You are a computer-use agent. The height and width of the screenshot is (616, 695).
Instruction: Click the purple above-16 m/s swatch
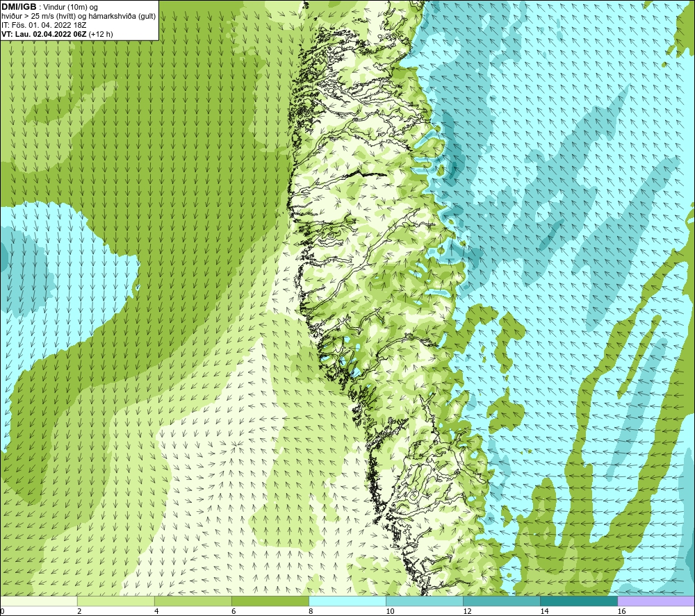[x=657, y=601]
